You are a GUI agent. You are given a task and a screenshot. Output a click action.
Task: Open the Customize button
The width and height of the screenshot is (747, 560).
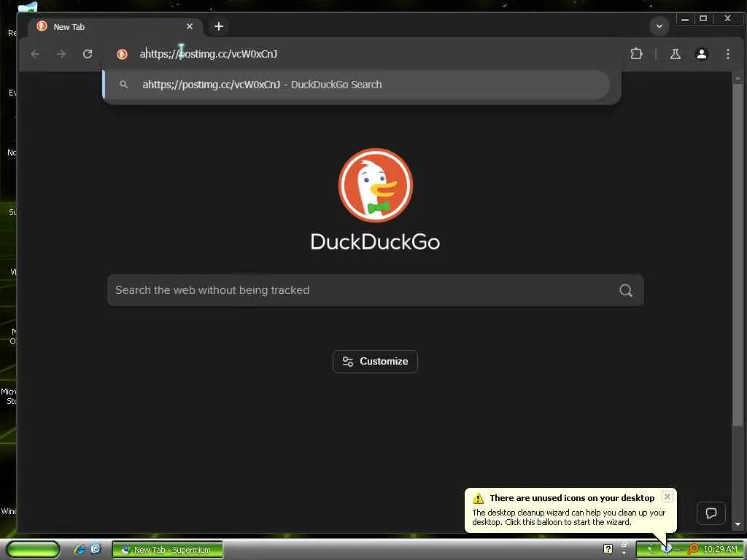pos(376,362)
